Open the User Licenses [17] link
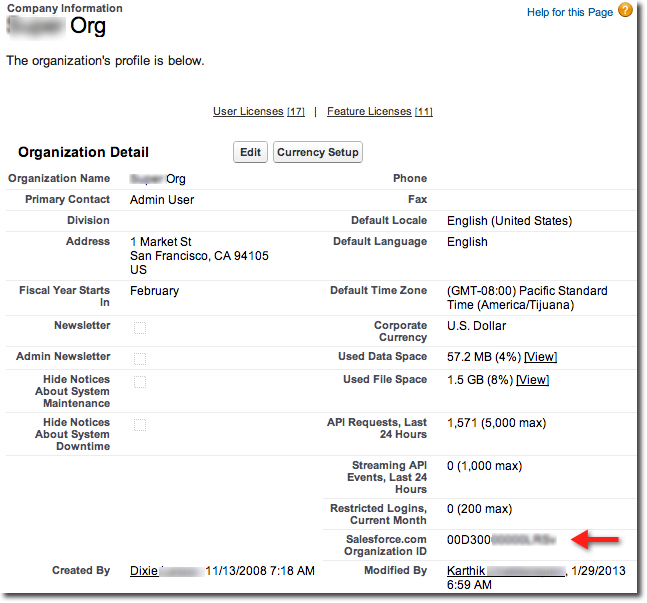This screenshot has width=647, height=603. (x=259, y=111)
